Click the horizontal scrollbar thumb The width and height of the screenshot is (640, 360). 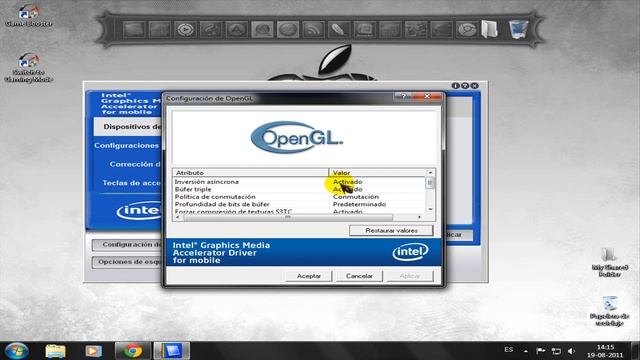(288, 218)
